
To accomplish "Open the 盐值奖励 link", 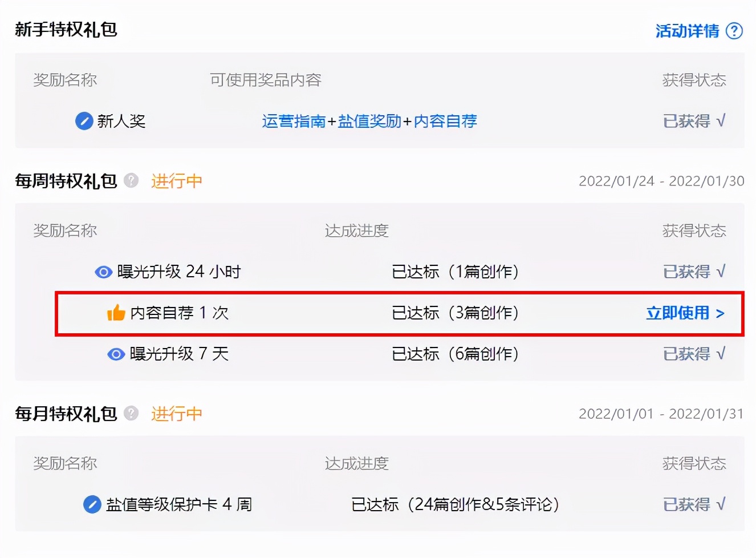I will click(369, 121).
